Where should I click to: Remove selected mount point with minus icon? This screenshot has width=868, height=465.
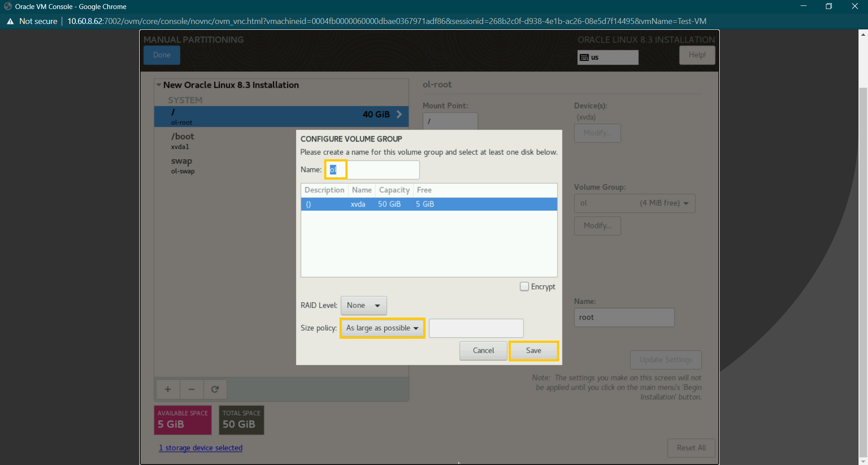(x=192, y=389)
